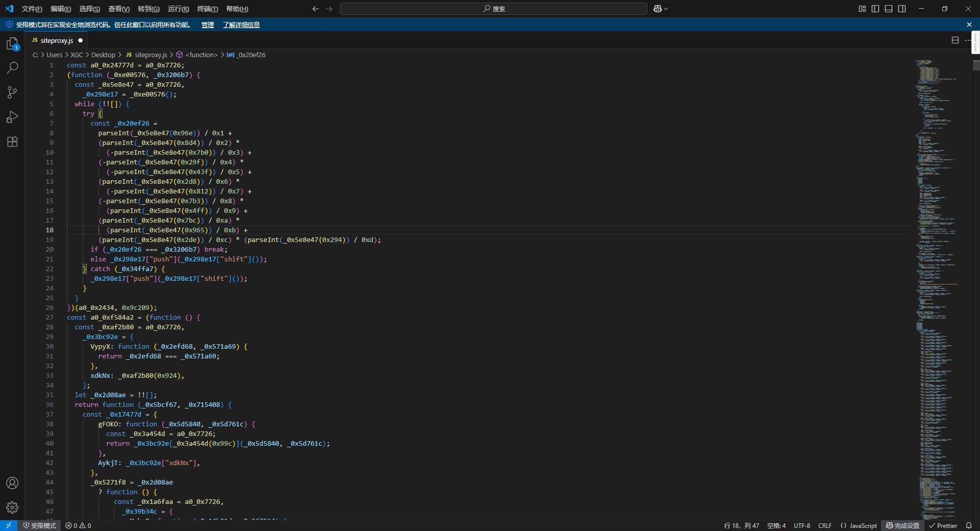Viewport: 980px width, 531px height.
Task: Open the Source Control view
Action: (x=12, y=92)
